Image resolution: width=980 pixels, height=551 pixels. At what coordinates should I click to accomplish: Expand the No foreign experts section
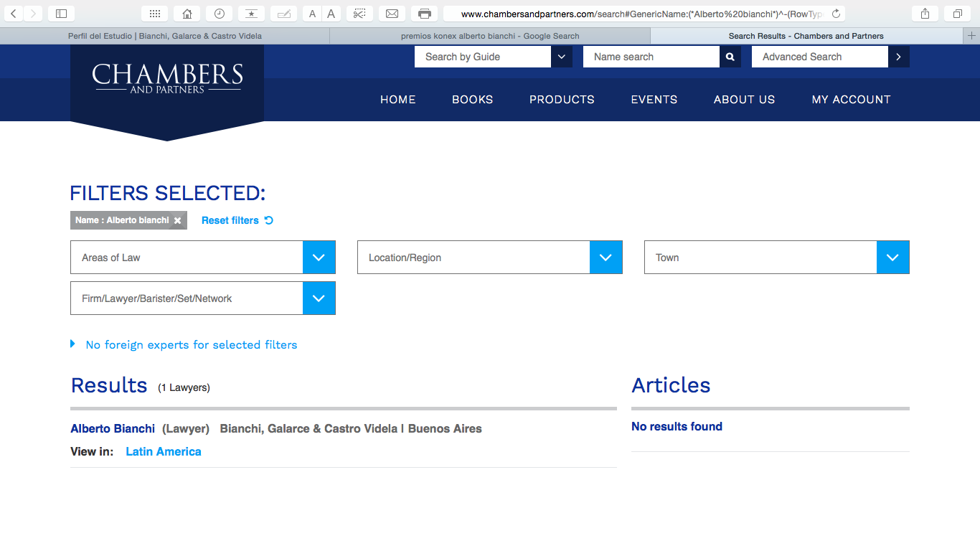point(184,344)
